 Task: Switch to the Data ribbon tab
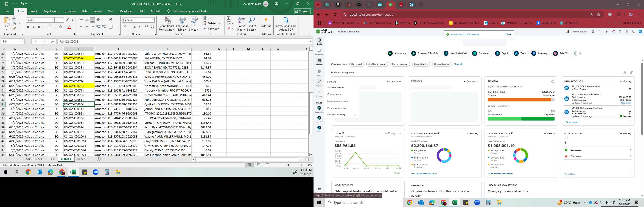85,11
